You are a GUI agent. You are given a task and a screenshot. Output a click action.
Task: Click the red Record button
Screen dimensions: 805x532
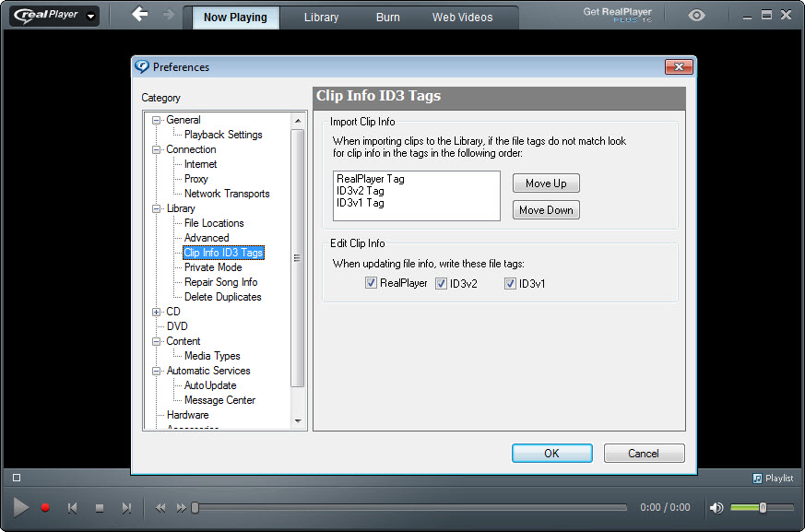coord(45,508)
